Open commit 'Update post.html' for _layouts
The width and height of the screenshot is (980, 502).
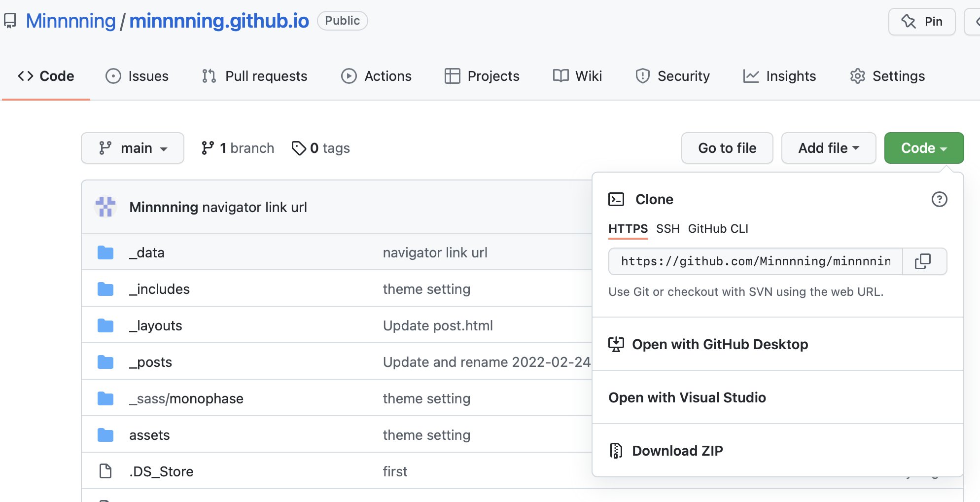(438, 325)
